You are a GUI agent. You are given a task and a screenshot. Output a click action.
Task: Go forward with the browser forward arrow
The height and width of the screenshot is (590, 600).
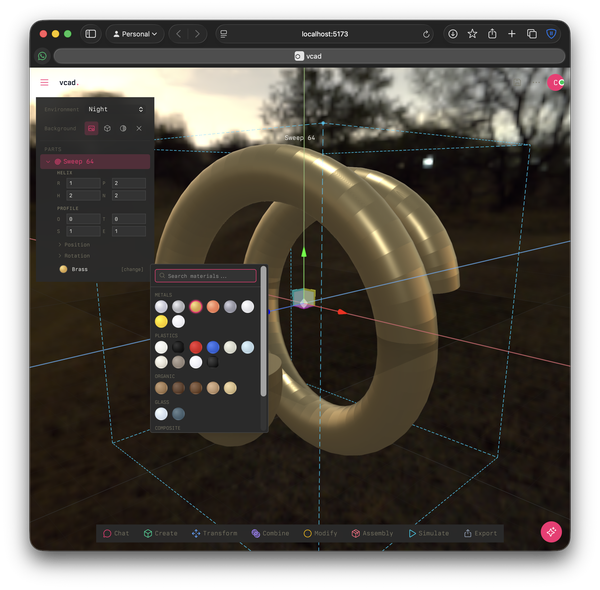coord(197,34)
